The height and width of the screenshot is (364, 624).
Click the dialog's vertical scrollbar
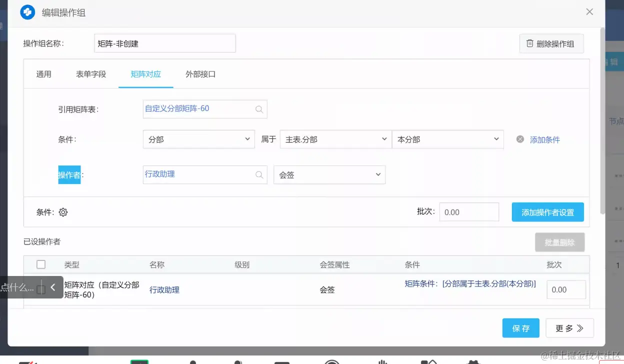pyautogui.click(x=602, y=120)
